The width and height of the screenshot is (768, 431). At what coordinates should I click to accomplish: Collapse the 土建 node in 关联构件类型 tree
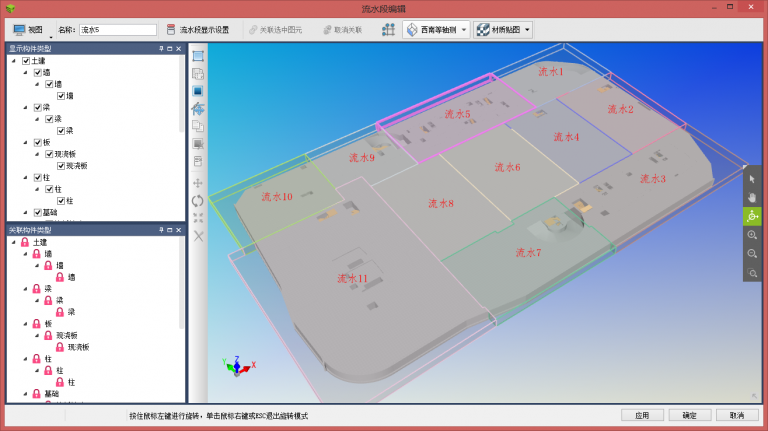point(13,242)
